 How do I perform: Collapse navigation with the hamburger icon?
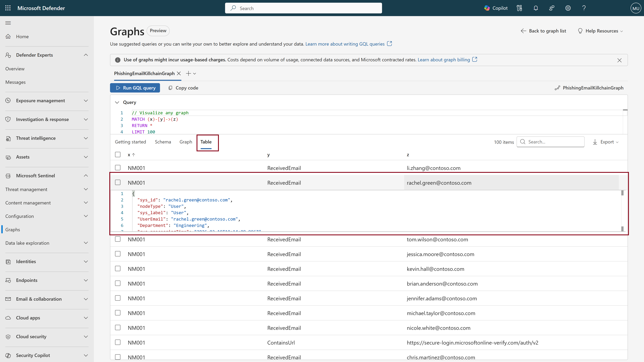(8, 23)
